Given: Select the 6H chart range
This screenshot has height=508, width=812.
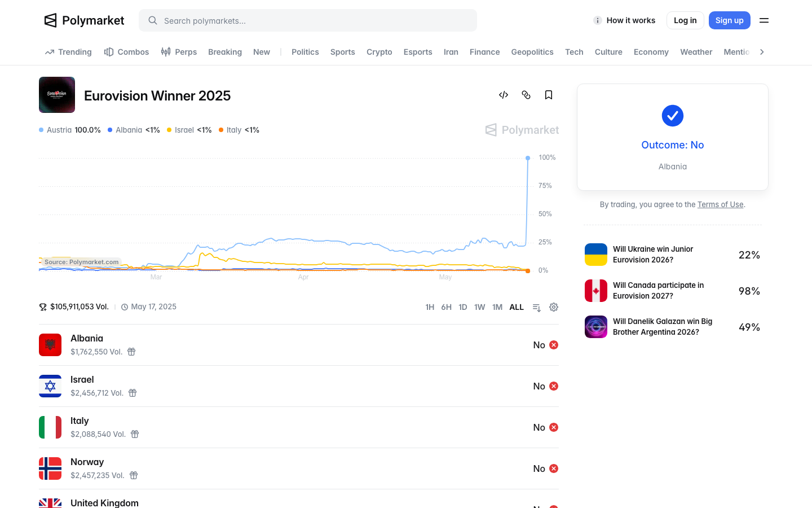Looking at the screenshot, I should (x=447, y=307).
